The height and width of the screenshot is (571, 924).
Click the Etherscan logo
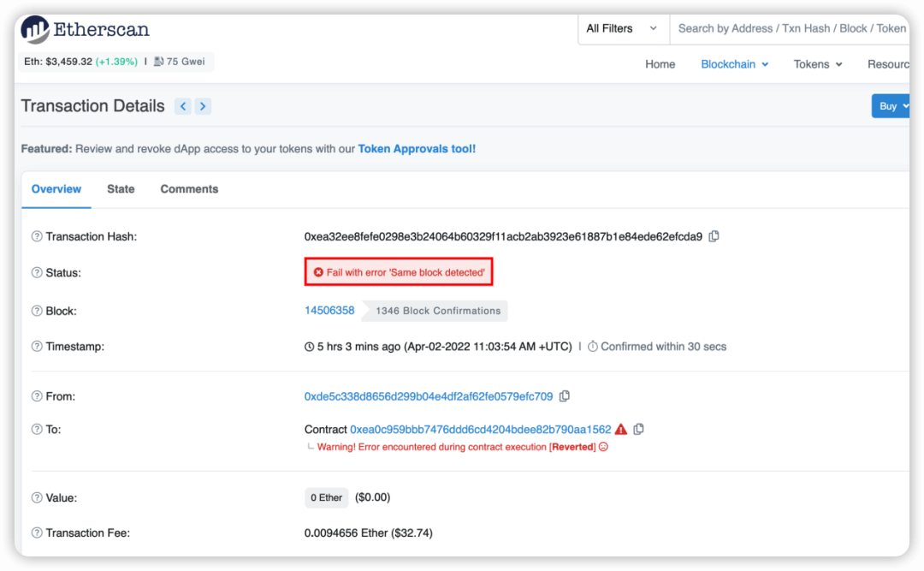click(85, 29)
